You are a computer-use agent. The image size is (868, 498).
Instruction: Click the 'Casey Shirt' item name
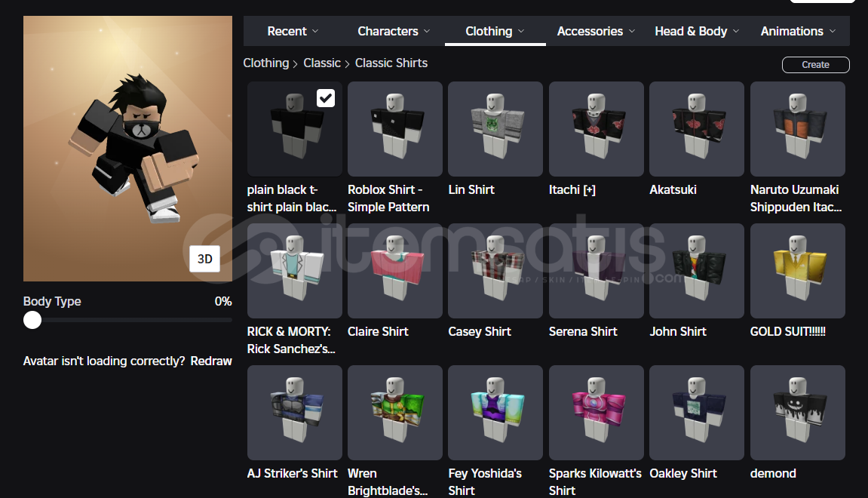[x=480, y=332]
